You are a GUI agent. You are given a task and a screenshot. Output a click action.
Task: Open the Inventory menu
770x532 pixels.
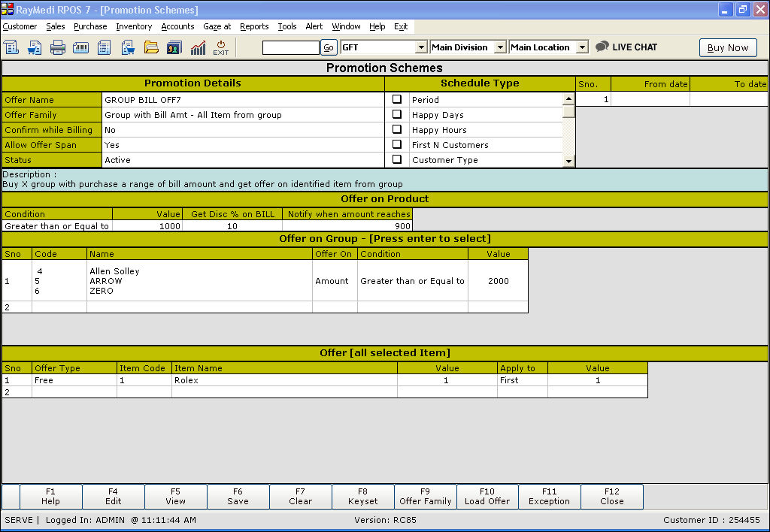134,26
